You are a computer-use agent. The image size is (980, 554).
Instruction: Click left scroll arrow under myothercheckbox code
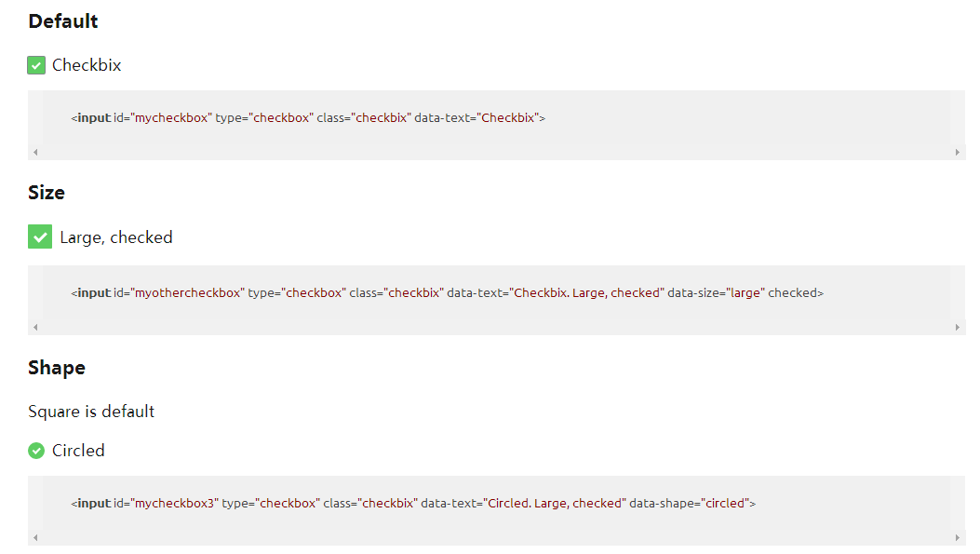pos(35,327)
